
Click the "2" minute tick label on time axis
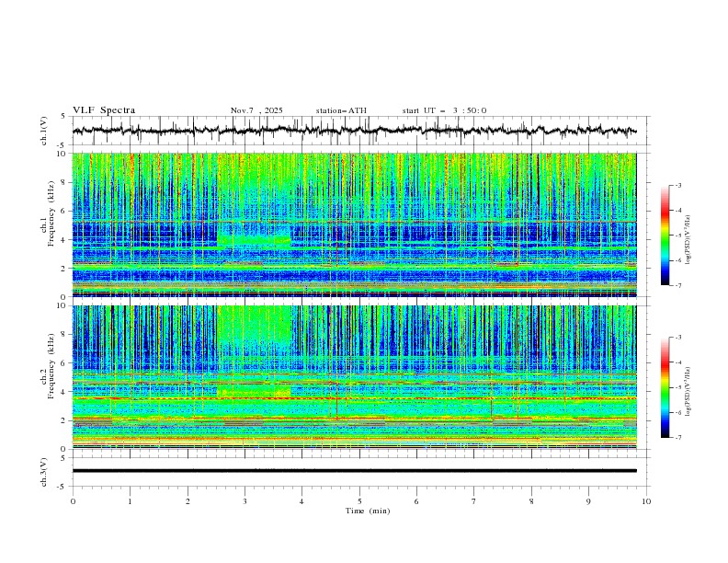point(188,501)
